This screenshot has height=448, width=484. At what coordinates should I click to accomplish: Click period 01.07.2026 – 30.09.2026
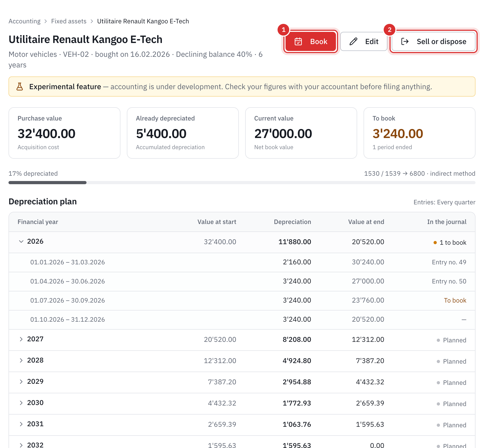(x=68, y=300)
